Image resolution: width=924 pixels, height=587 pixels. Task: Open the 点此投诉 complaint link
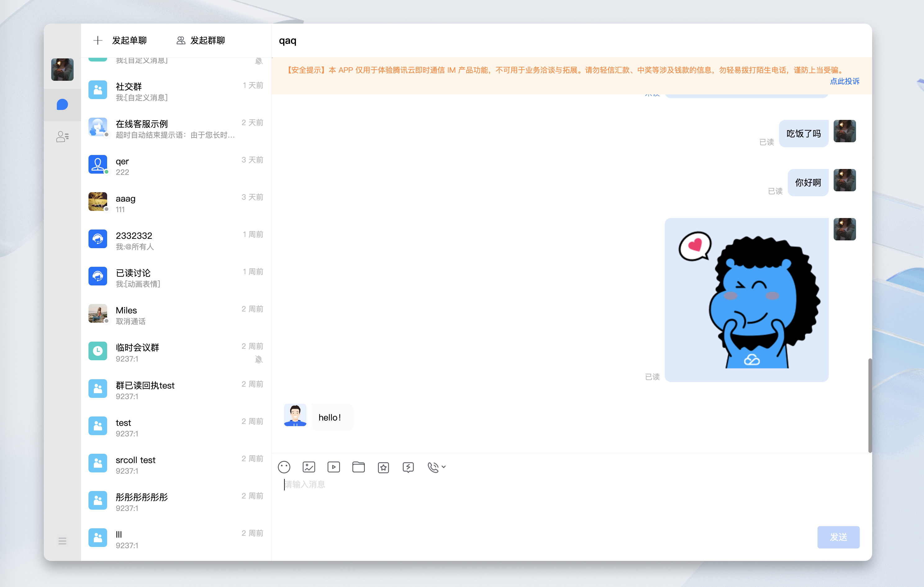pos(844,81)
